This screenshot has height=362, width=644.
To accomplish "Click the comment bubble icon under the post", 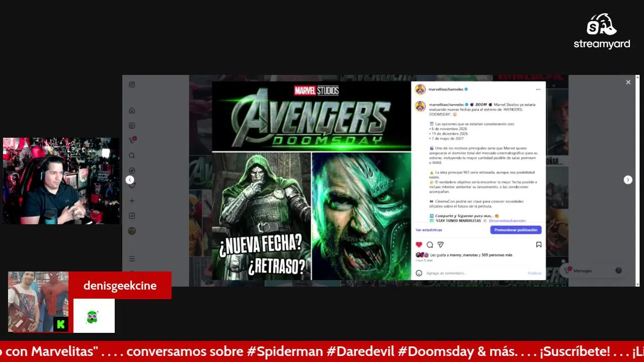I will [x=430, y=245].
